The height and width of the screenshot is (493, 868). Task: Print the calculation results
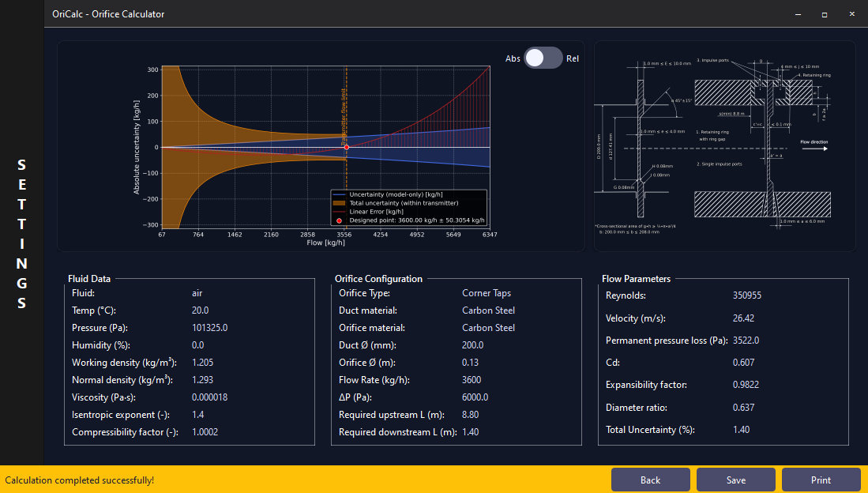[x=821, y=480]
